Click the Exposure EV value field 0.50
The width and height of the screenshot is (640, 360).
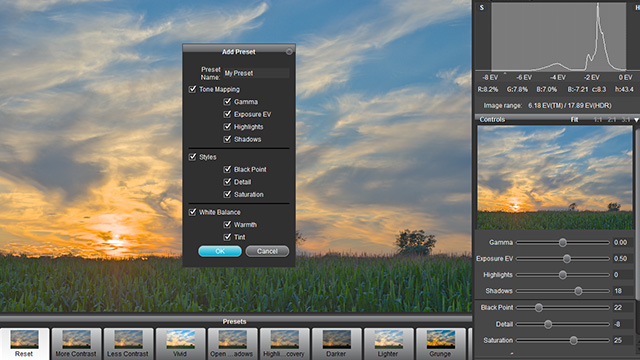click(x=623, y=259)
